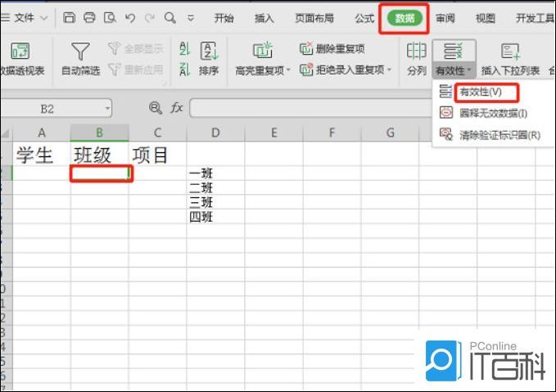Select column B header
This screenshot has height=392, width=556.
[x=100, y=133]
